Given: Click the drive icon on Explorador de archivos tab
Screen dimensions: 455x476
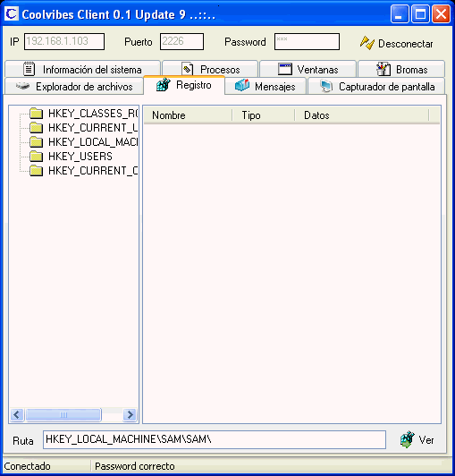Looking at the screenshot, I should coord(22,86).
